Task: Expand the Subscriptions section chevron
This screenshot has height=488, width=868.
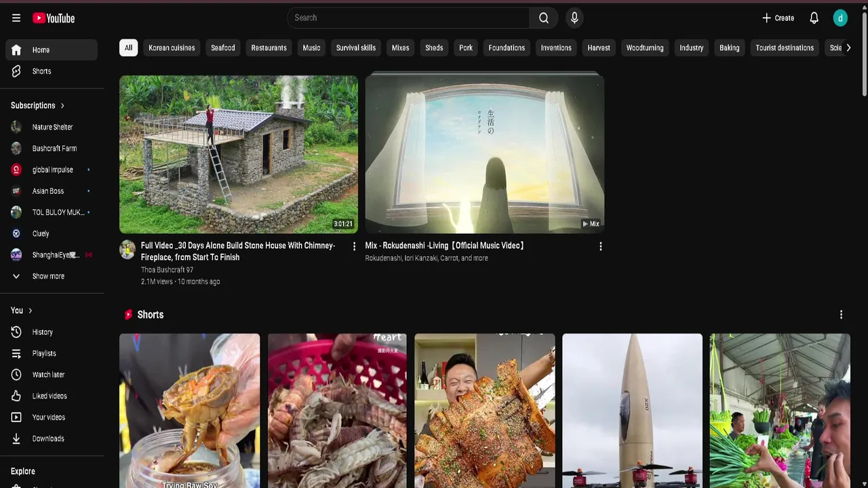Action: (62, 106)
